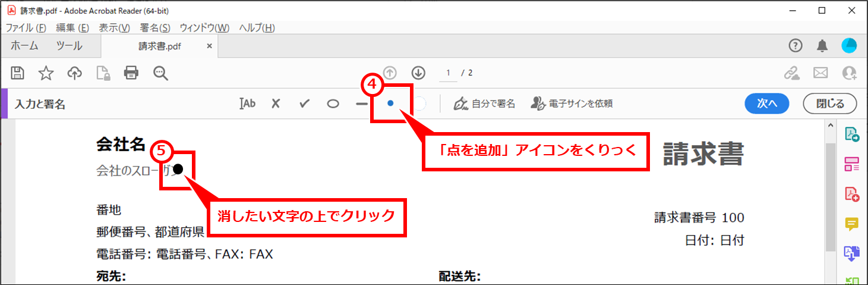
Task: Click the add user share icon
Action: point(849,73)
